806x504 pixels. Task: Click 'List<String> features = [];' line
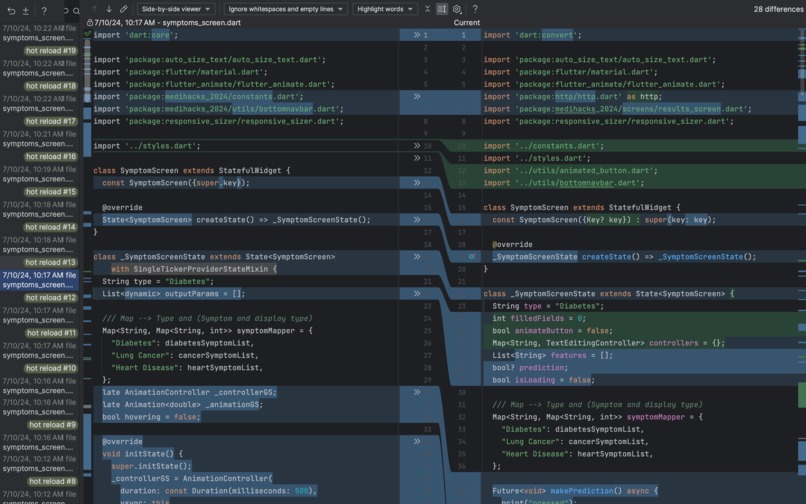pyautogui.click(x=552, y=355)
